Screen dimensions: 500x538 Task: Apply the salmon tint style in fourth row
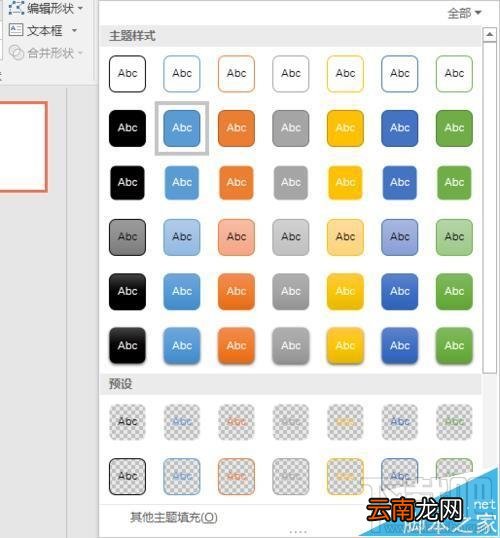236,237
